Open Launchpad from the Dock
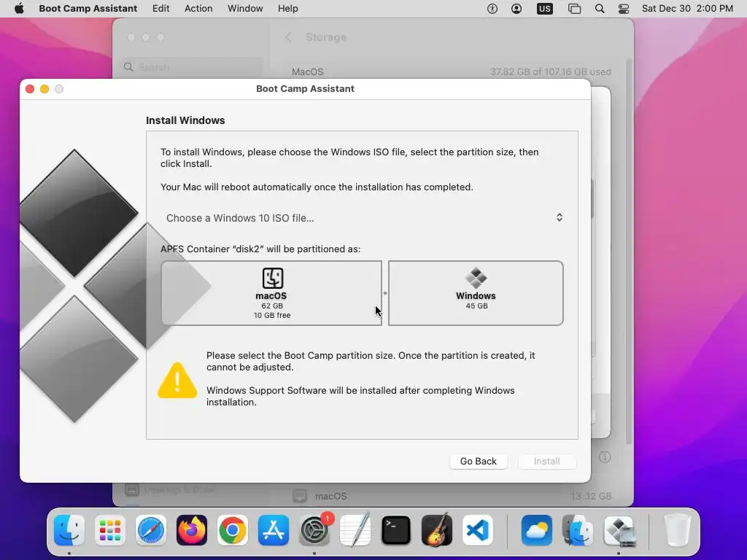Viewport: 747px width, 560px height. pos(110,530)
